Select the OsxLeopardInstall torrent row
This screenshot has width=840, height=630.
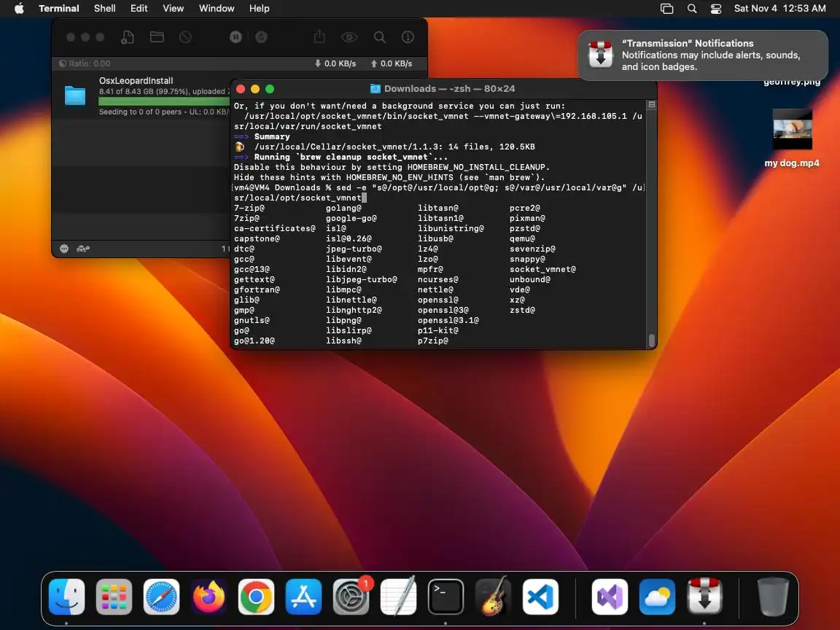141,96
